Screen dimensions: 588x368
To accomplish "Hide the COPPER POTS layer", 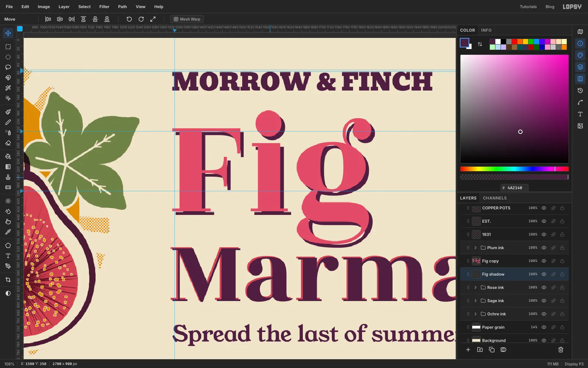I will click(544, 208).
